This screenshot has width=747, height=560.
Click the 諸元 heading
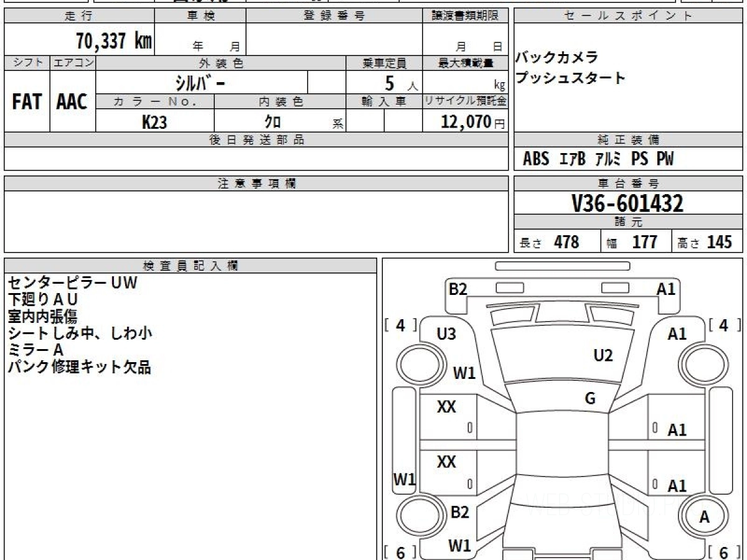coord(628,222)
